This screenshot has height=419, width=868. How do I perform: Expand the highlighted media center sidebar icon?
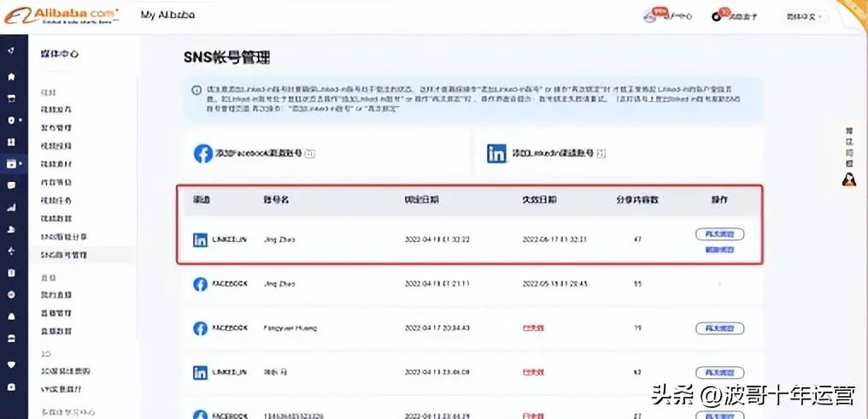(12, 163)
